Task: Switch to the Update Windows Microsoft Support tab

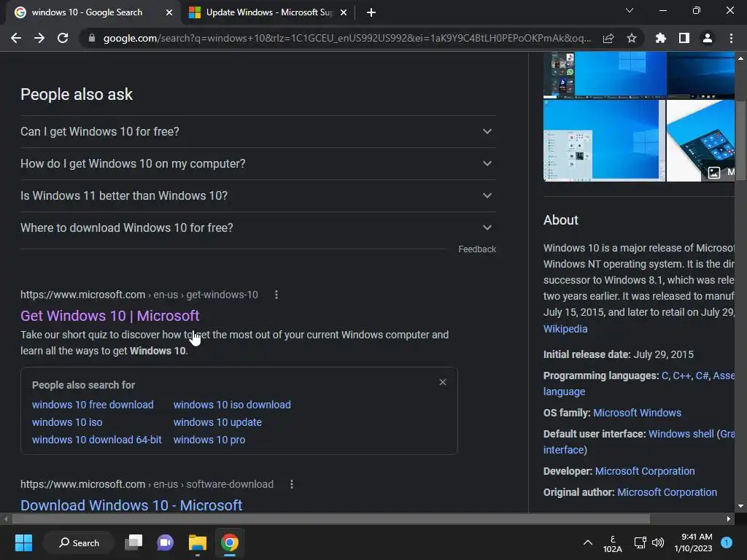Action: pyautogui.click(x=268, y=12)
